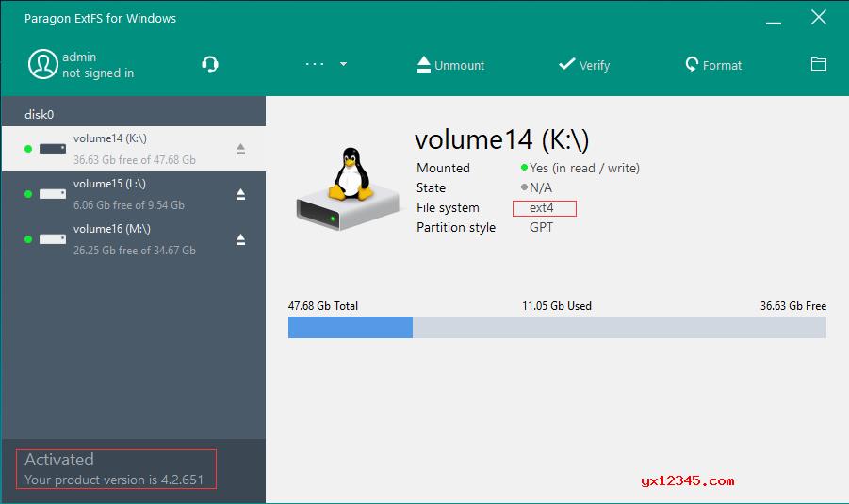849x504 pixels.
Task: Open the admin user account avatar
Action: click(43, 64)
